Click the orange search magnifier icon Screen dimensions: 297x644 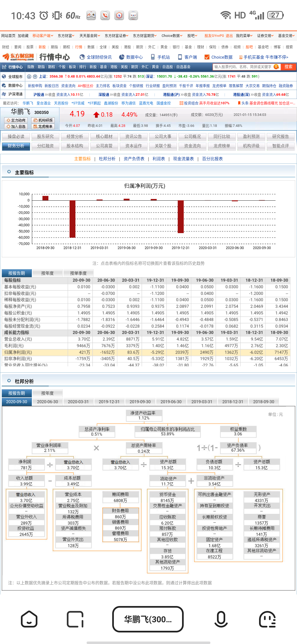(x=276, y=67)
